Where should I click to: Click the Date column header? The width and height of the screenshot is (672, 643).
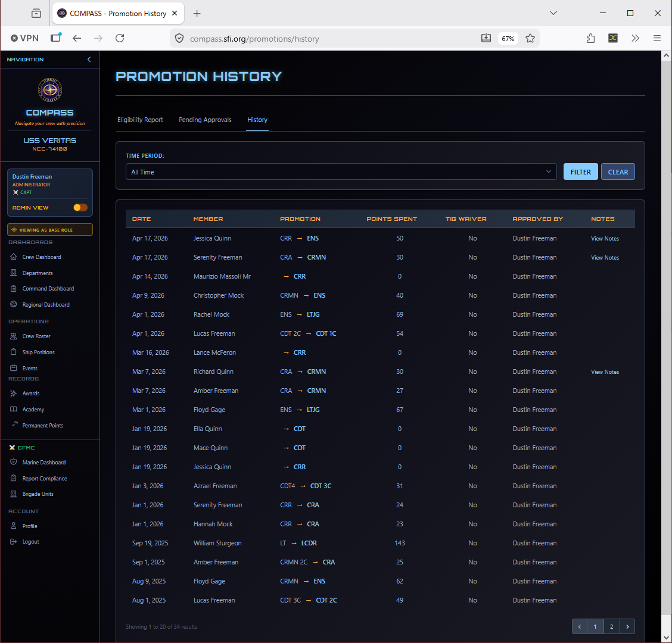[x=141, y=219]
